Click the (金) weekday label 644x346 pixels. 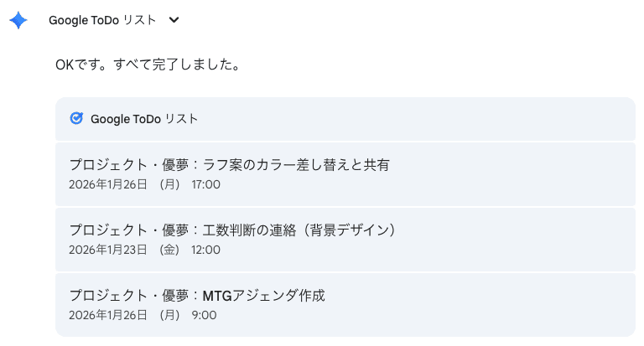click(169, 250)
